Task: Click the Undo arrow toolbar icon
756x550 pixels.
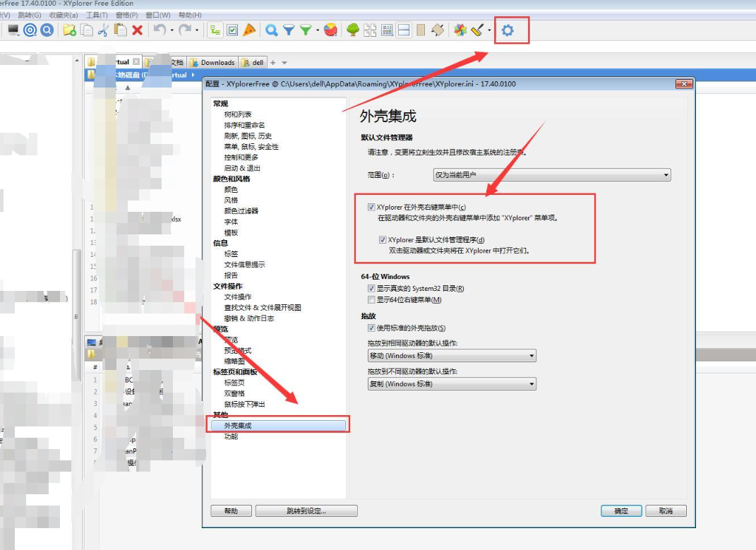Action: [x=160, y=30]
